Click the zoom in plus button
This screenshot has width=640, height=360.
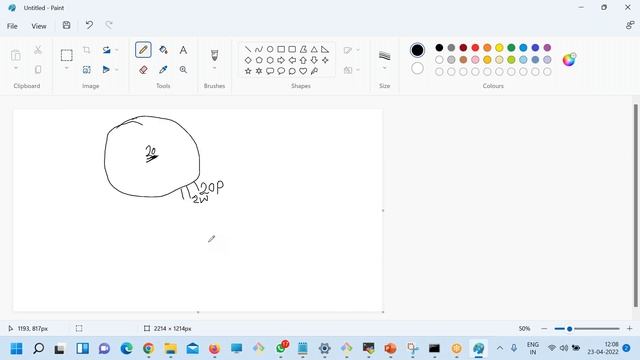(629, 329)
